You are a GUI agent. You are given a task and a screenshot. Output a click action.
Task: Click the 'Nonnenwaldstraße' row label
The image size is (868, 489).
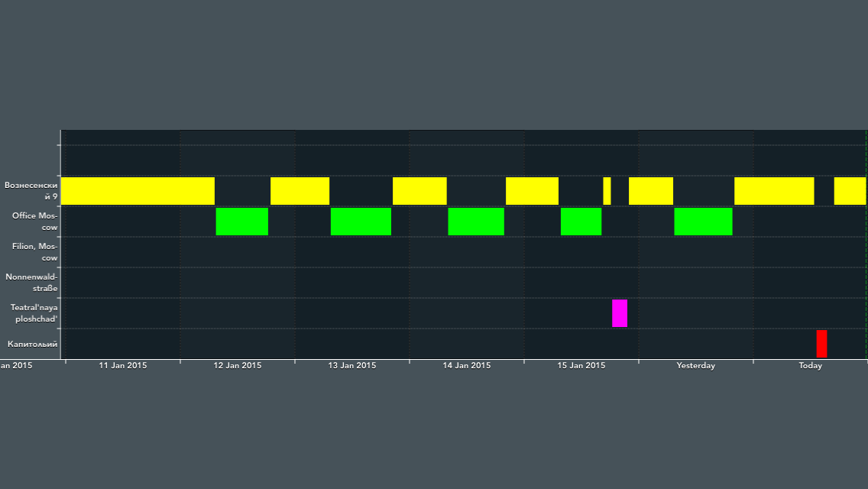31,283
